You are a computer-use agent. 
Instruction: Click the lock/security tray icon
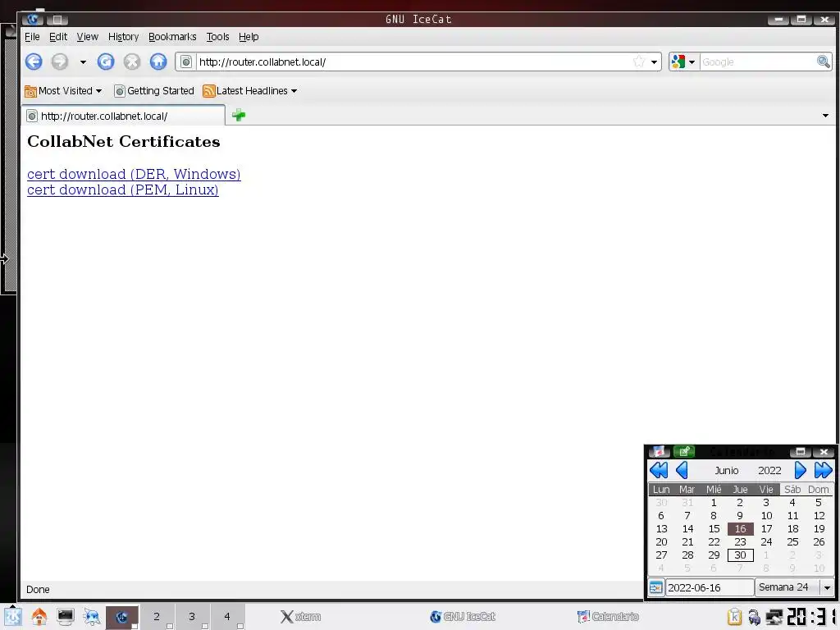coord(755,617)
